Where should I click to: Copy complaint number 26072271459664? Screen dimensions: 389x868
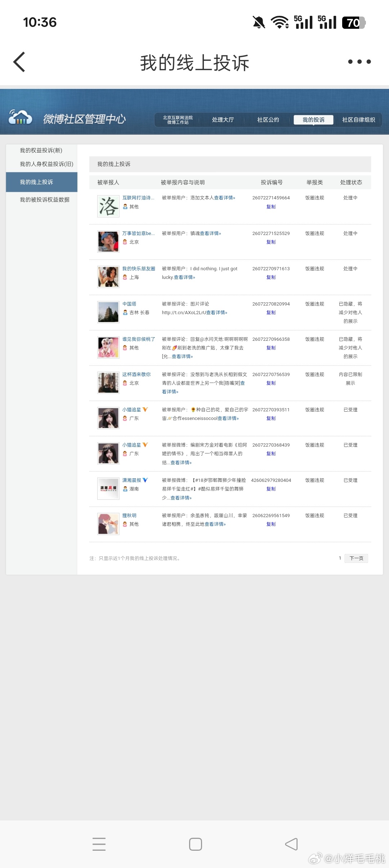pos(271,207)
